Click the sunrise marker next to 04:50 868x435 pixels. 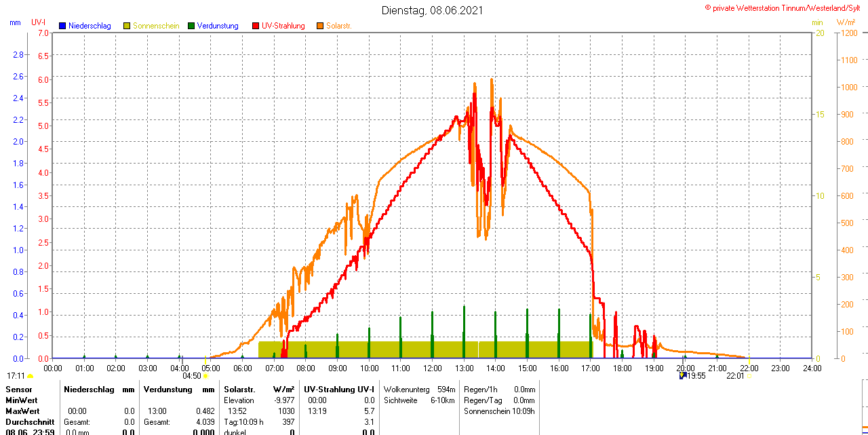[x=205, y=376]
